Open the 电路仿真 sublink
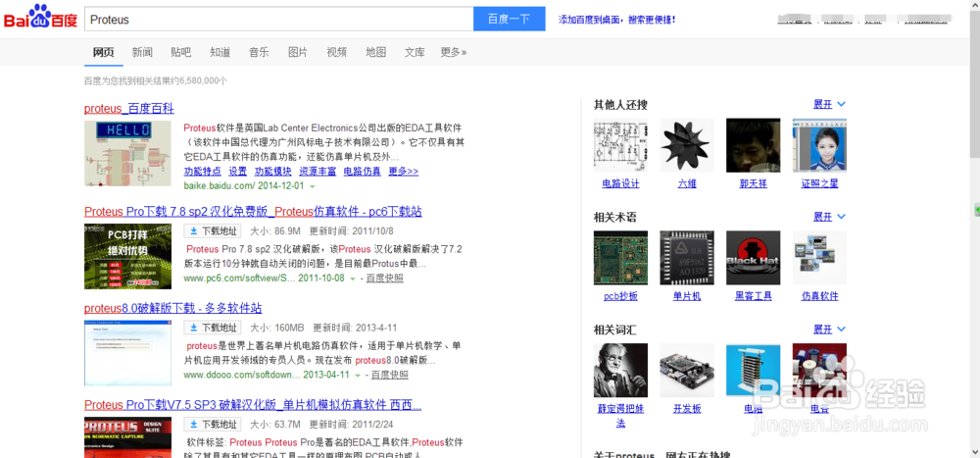Screen dimensions: 980x458 pyautogui.click(x=363, y=171)
